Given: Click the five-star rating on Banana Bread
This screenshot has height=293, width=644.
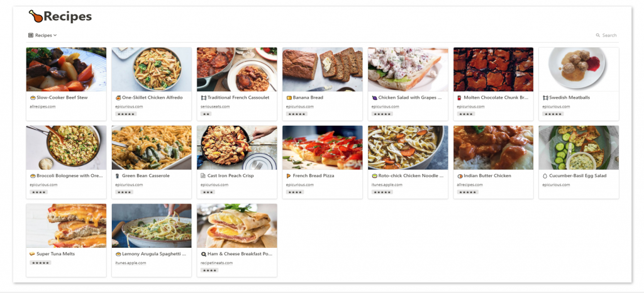Looking at the screenshot, I should pyautogui.click(x=296, y=114).
